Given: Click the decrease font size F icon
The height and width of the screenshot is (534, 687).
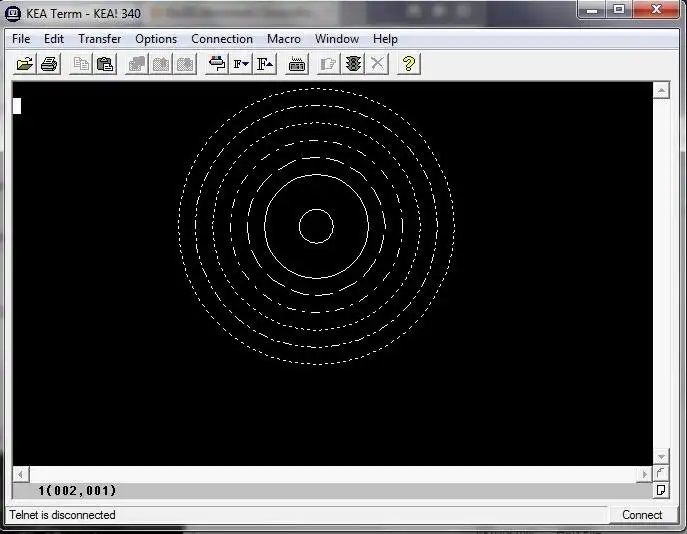Looking at the screenshot, I should 241,64.
